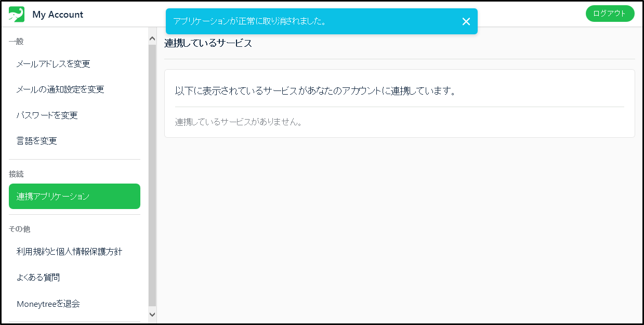Select the 連携アプリケーション sidebar item
644x325 pixels.
pos(74,196)
